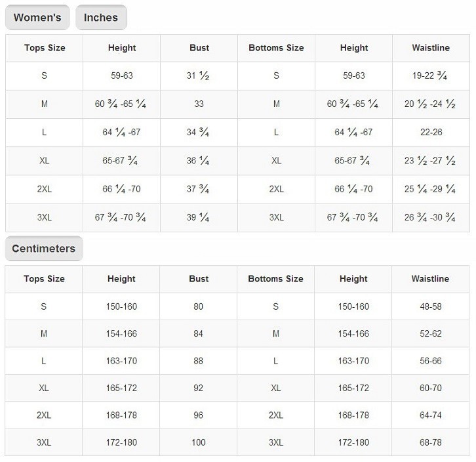The image size is (476, 462).
Task: Select the 48-58 waistline cell
Action: tap(430, 306)
